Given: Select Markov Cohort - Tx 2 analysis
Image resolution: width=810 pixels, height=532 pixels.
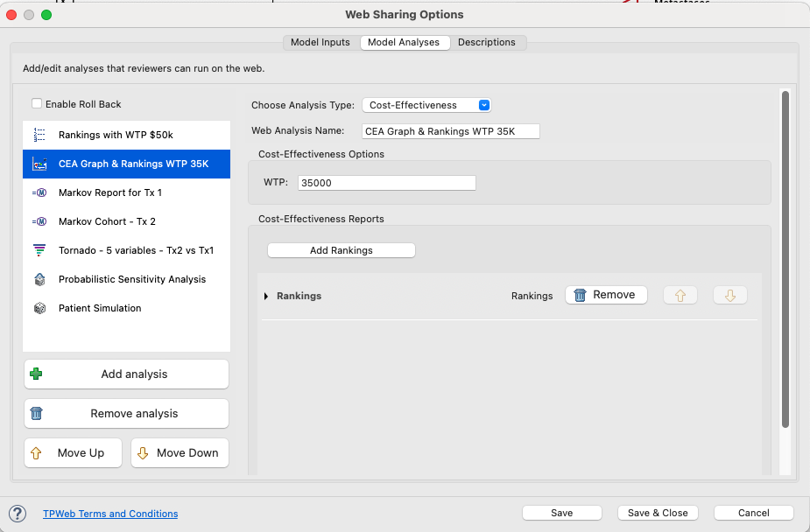Looking at the screenshot, I should tap(127, 221).
